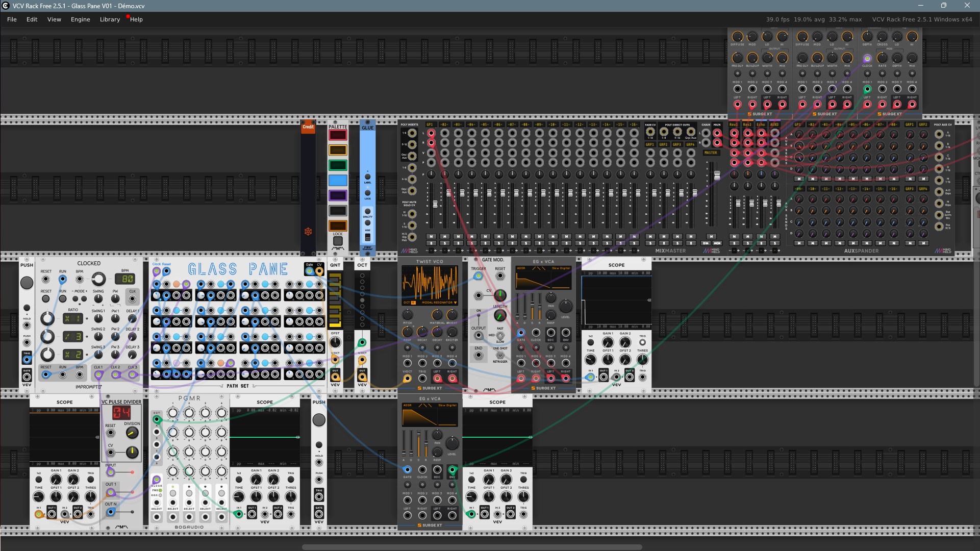
Task: Open the Library menu
Action: [110, 19]
